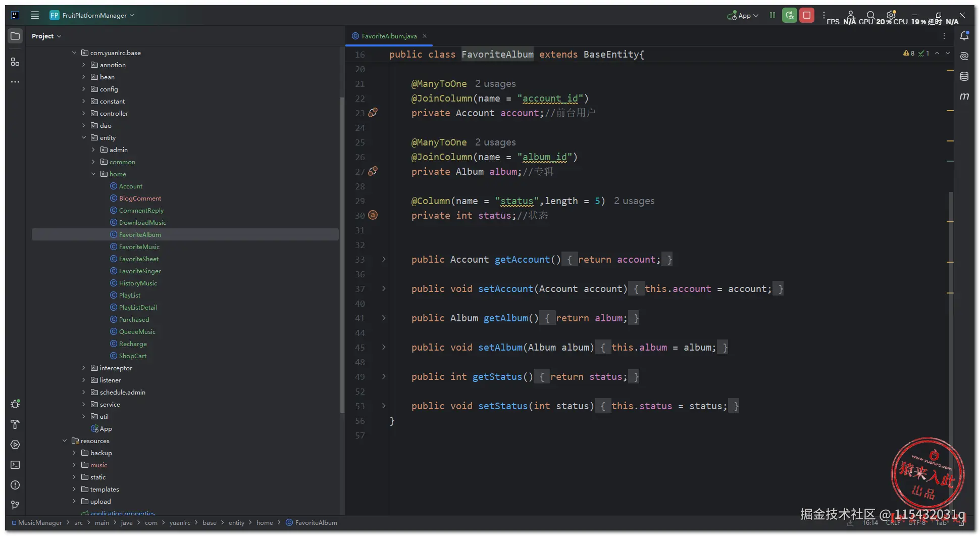
Task: Jump to the next highlighted problem arrow
Action: [x=948, y=53]
